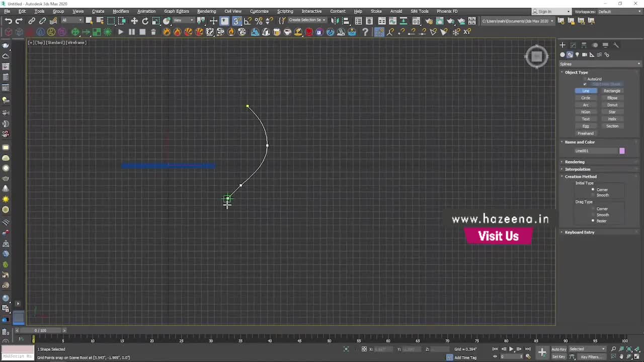This screenshot has width=644, height=362.
Task: Select Initial Type Corner radio button
Action: 593,190
